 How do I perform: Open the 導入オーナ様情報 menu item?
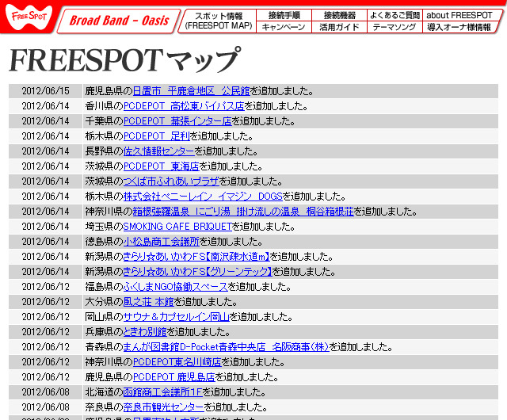point(459,27)
